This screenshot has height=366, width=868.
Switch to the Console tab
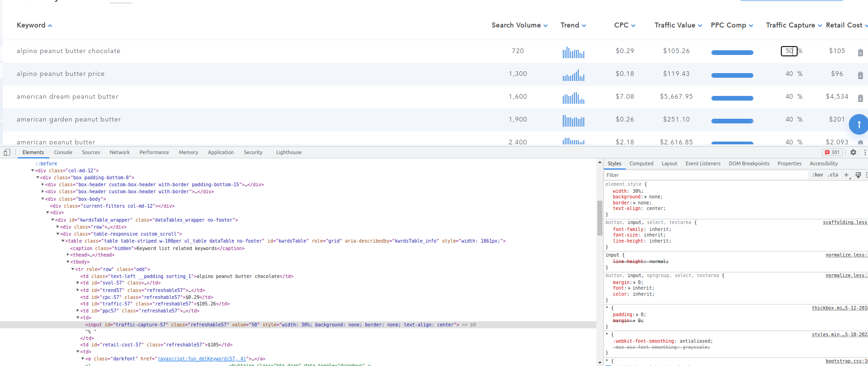point(63,152)
